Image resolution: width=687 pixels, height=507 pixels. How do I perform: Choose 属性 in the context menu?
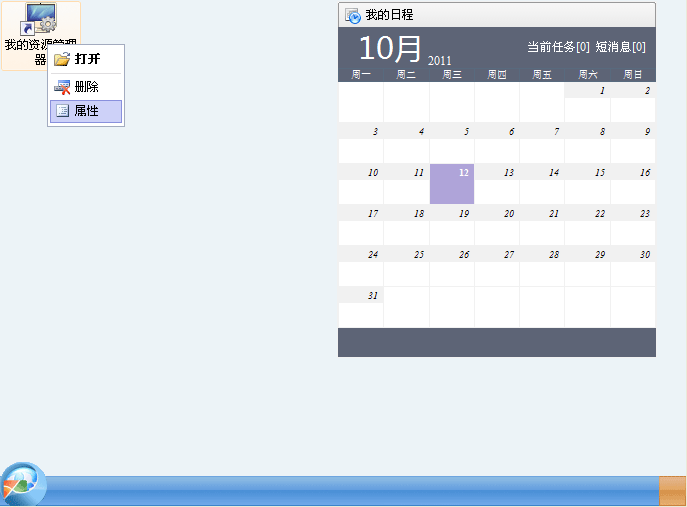pyautogui.click(x=86, y=111)
